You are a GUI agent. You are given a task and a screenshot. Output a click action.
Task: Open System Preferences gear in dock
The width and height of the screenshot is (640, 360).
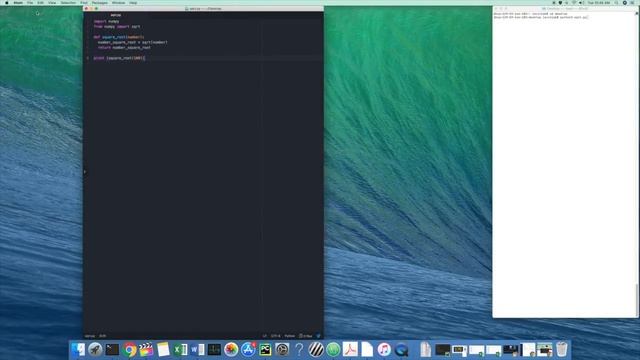[x=282, y=350]
